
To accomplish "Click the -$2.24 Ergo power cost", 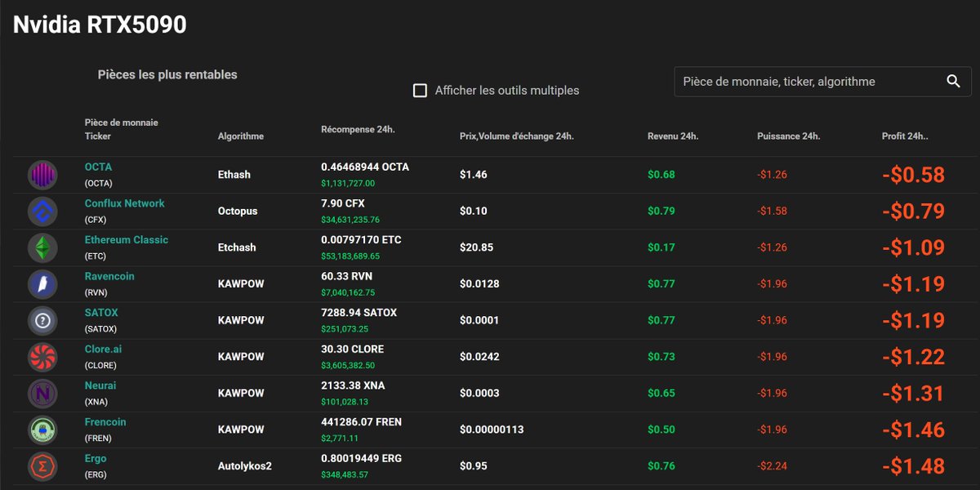I will 773,466.
